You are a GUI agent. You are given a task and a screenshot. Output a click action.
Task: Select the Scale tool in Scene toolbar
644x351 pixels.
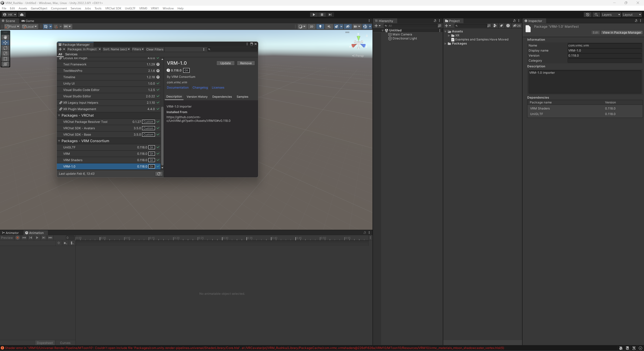[x=5, y=53]
